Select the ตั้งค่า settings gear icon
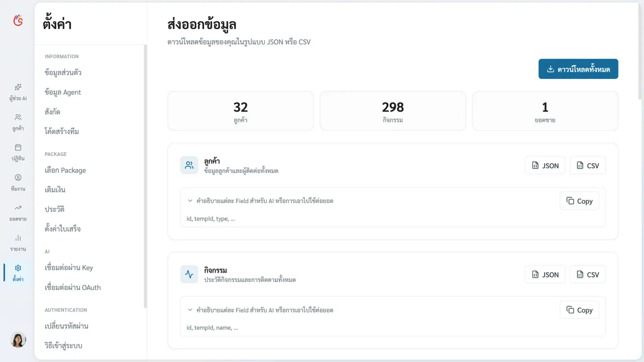This screenshot has width=644, height=362. tap(18, 268)
